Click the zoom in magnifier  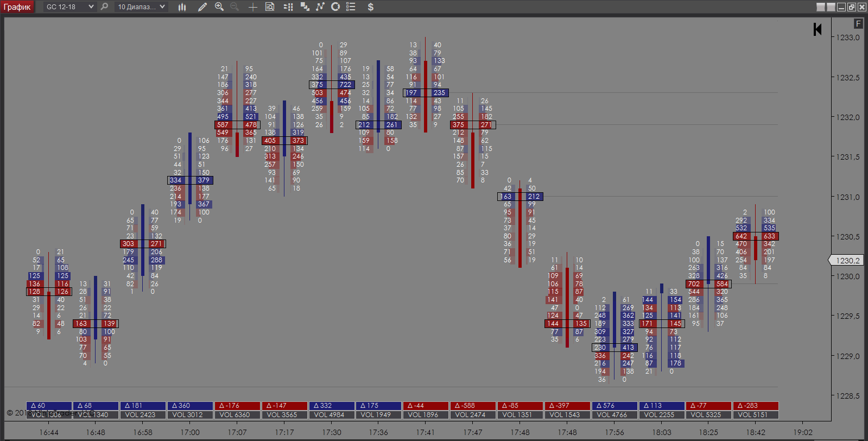pyautogui.click(x=219, y=7)
